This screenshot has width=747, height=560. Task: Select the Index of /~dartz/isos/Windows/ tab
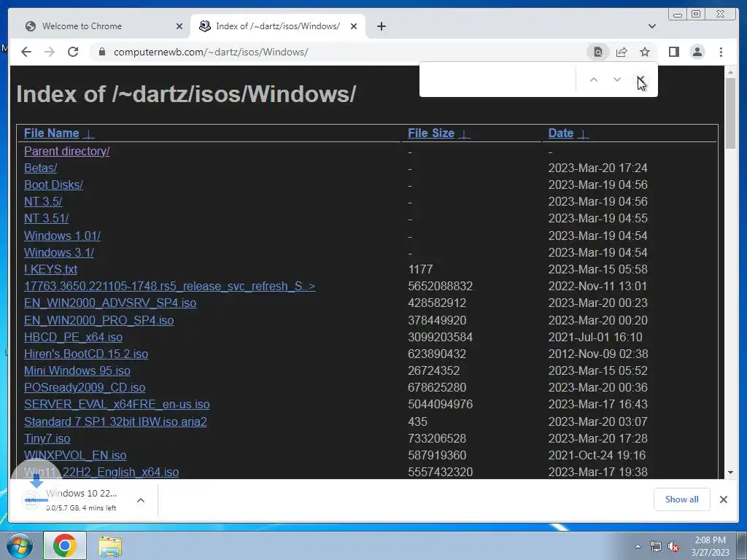[278, 26]
